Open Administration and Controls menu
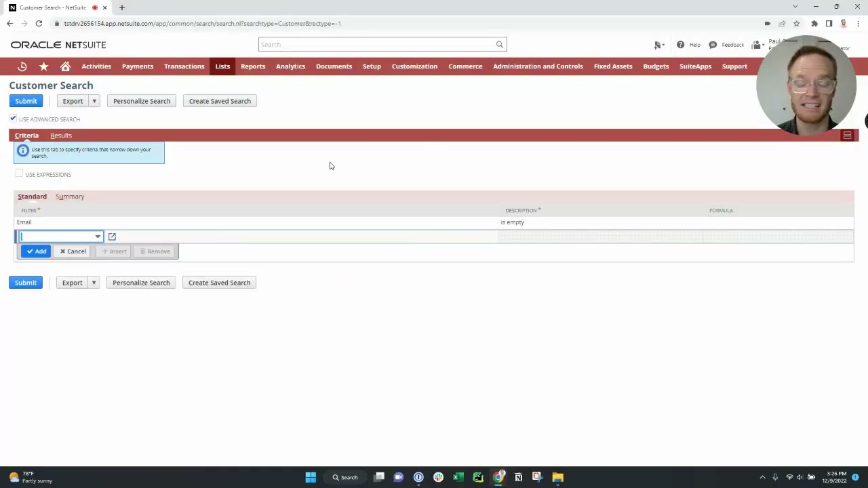 click(x=538, y=66)
